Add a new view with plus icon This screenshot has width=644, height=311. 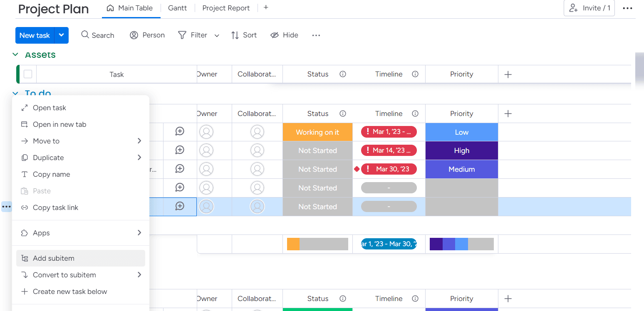tap(266, 7)
